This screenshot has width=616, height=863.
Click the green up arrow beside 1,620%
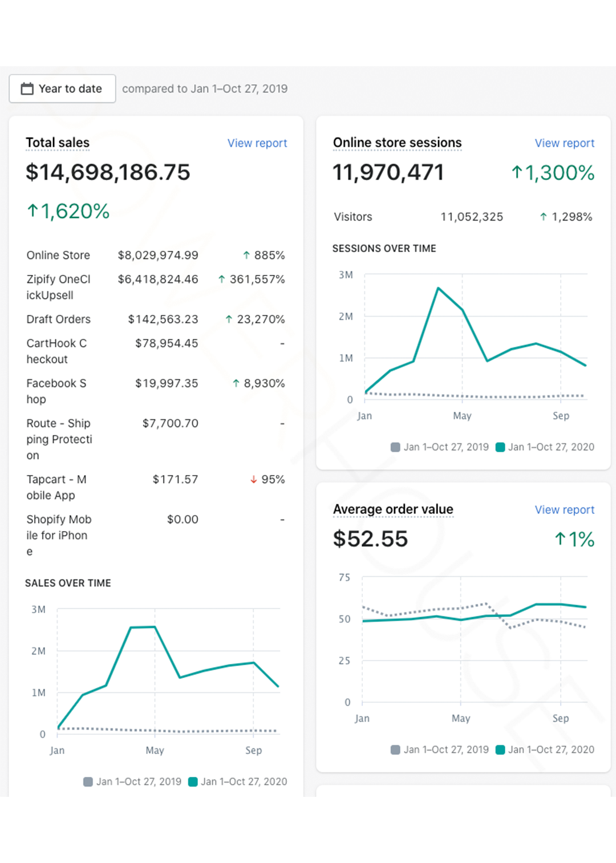(x=33, y=211)
